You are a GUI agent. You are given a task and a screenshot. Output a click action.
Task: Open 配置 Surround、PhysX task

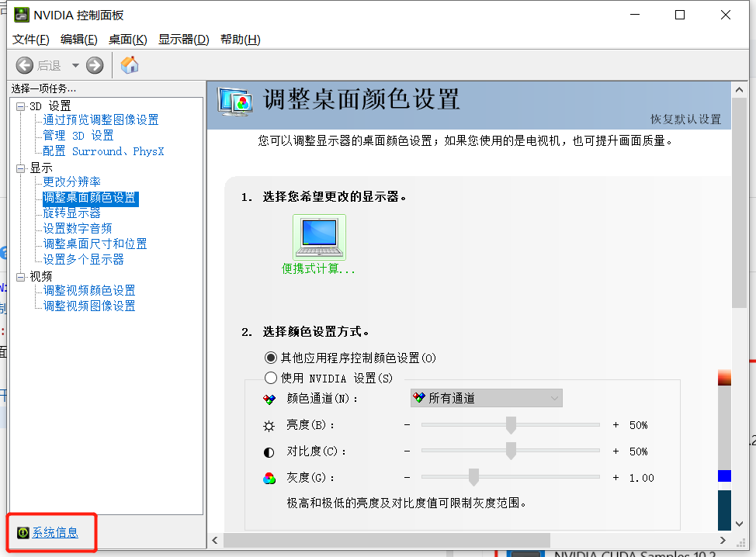point(104,151)
